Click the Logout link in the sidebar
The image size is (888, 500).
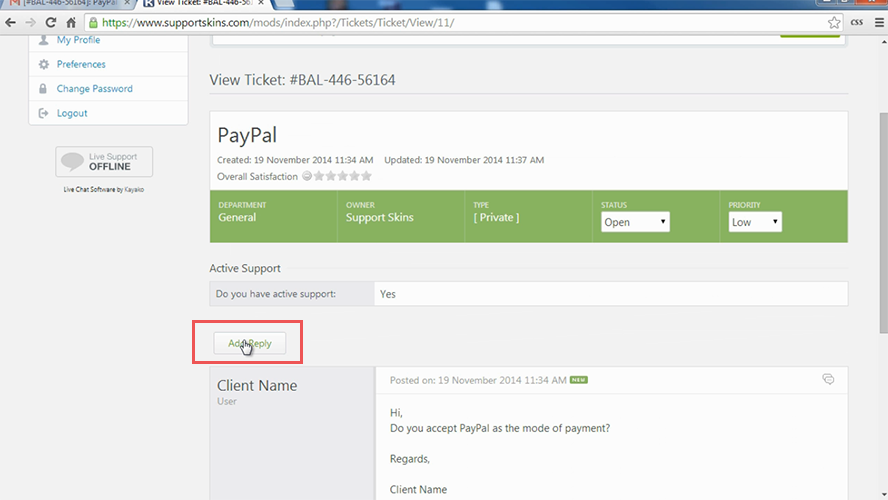[72, 113]
